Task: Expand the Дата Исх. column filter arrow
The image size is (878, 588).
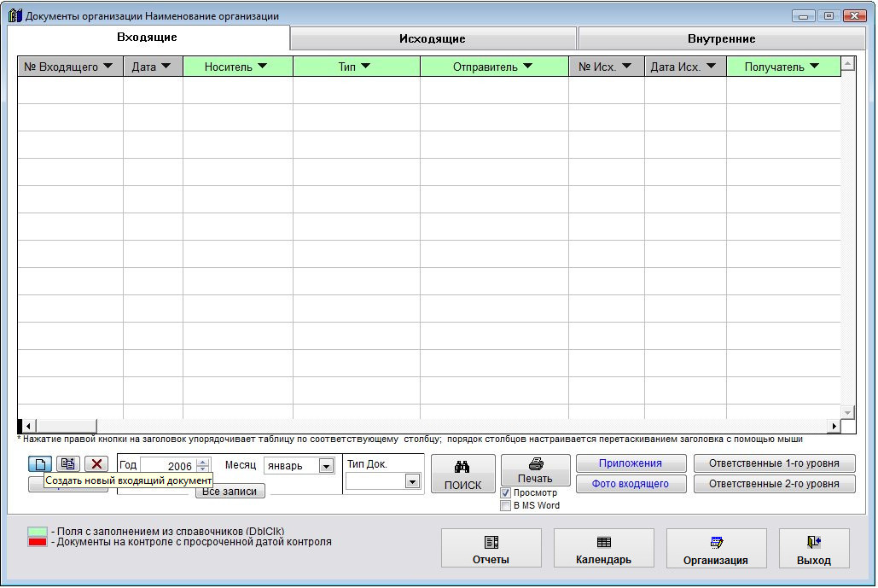Action: click(711, 66)
